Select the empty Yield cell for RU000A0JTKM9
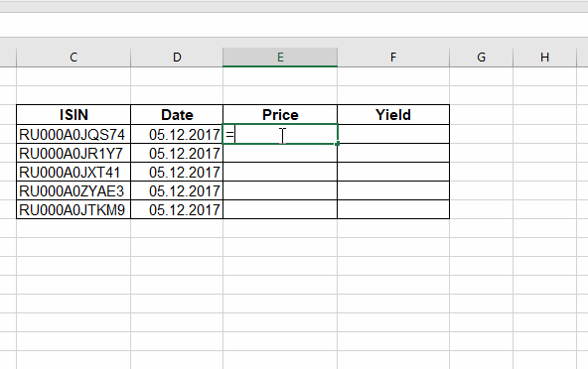 tap(393, 209)
